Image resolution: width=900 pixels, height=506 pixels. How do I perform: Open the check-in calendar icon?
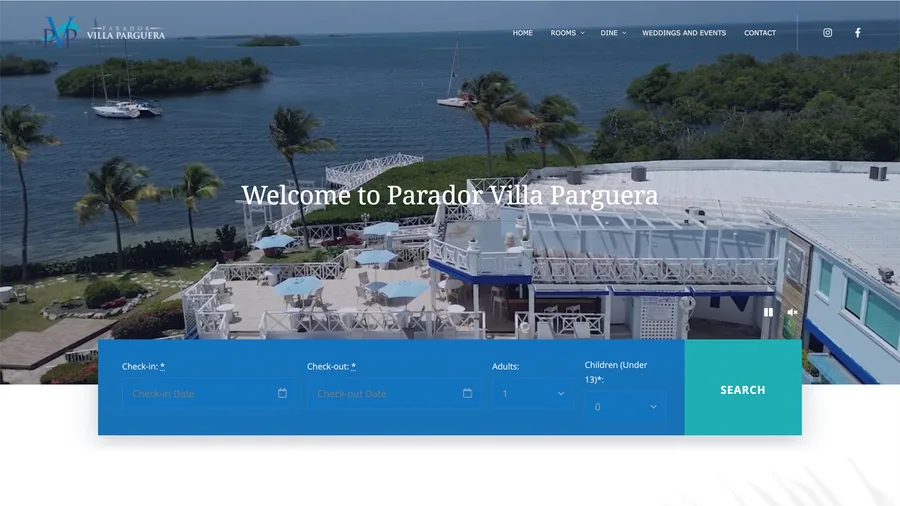tap(282, 393)
